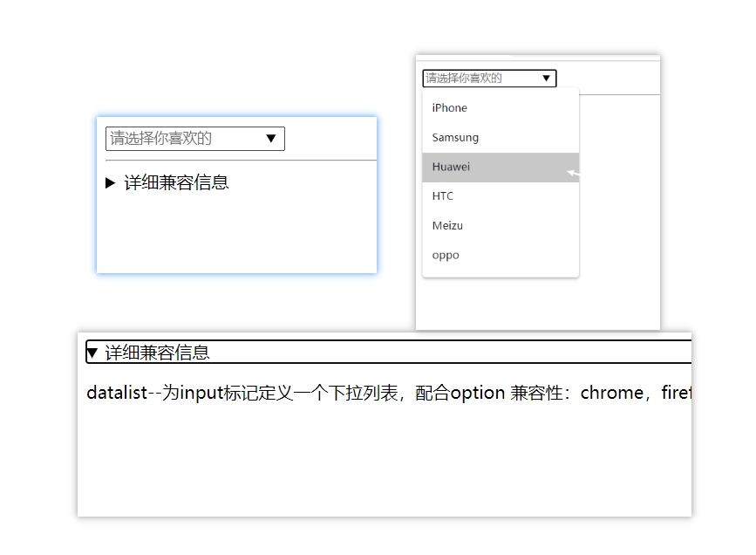Select HTC option from list
Screen dimensions: 756x555
tap(501, 196)
